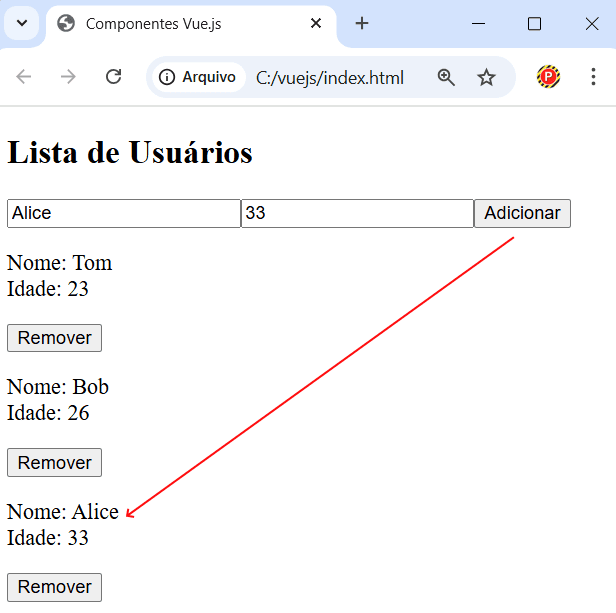Screen dimensions: 616x613
Task: Focus the address bar URL text
Action: [330, 78]
